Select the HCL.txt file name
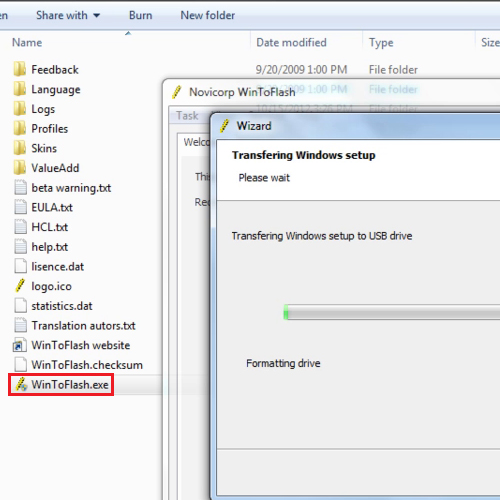The image size is (500, 500). (x=49, y=227)
